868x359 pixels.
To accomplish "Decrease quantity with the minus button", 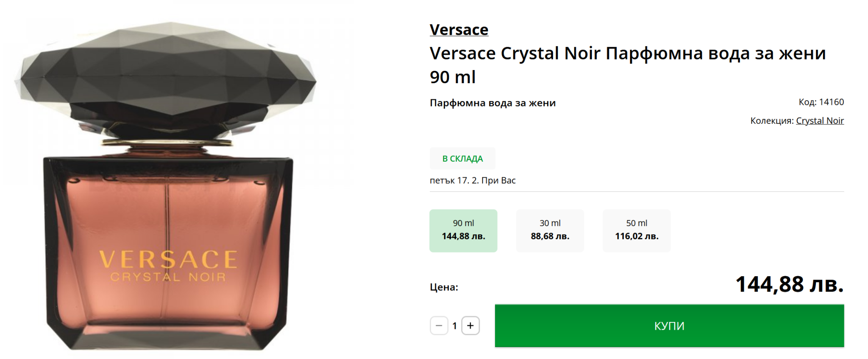I will (439, 325).
